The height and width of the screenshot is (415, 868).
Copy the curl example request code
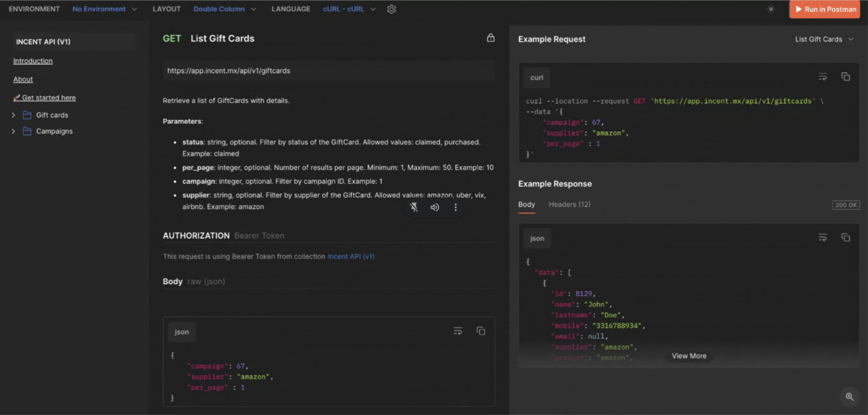pos(845,77)
